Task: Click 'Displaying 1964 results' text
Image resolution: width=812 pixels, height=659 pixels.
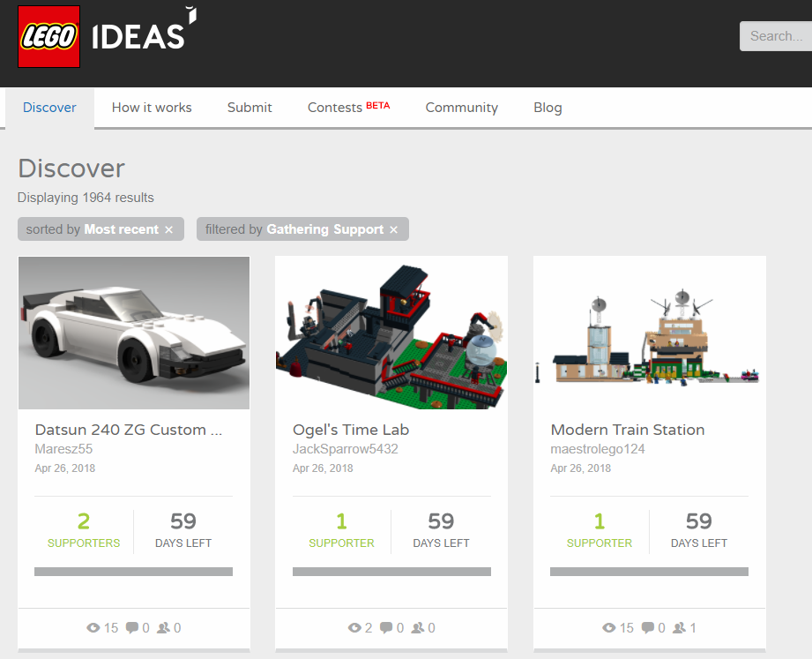Action: coord(86,198)
